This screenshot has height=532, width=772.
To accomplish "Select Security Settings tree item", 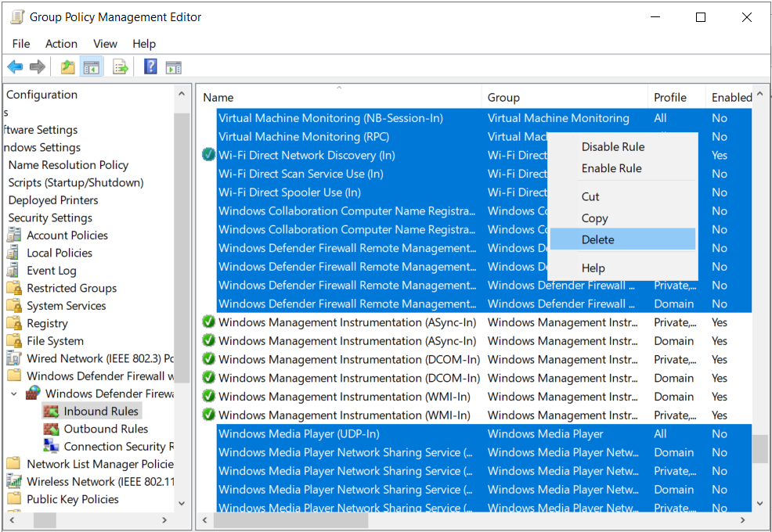I will 50,217.
